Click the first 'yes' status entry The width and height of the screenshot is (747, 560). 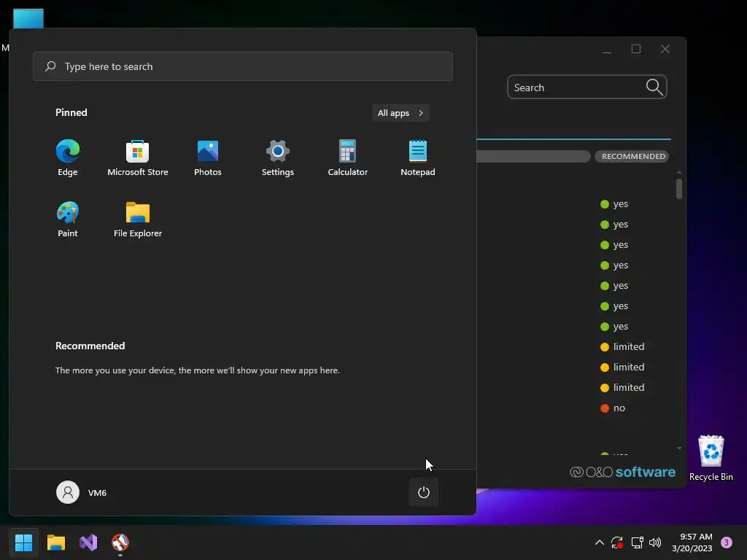tap(614, 204)
